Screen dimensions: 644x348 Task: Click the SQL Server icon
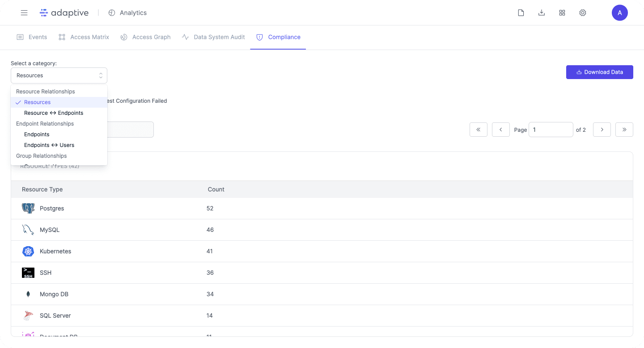click(28, 315)
